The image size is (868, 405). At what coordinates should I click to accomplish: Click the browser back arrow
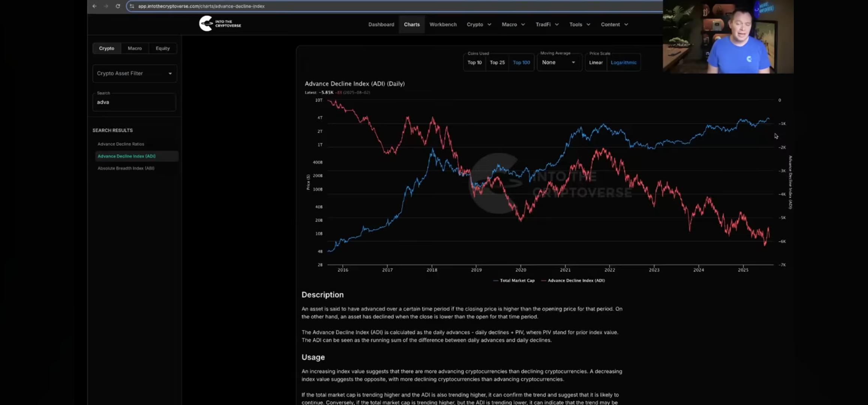tap(94, 6)
